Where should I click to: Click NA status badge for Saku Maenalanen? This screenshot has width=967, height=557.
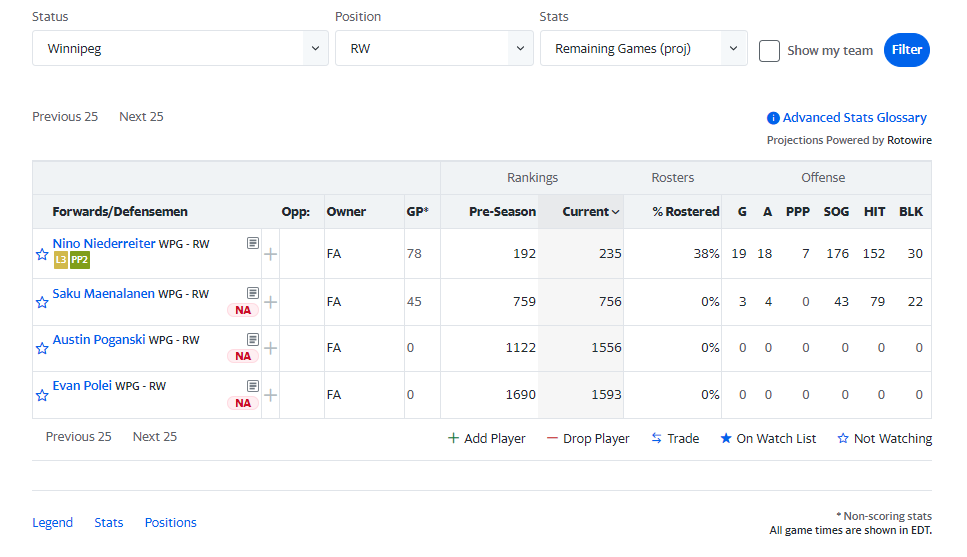pos(243,310)
